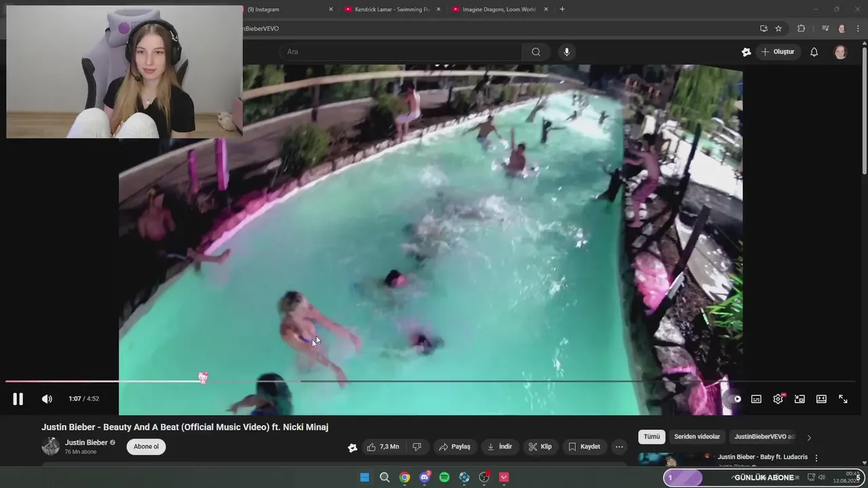Start voice search with the microphone icon

[x=567, y=52]
